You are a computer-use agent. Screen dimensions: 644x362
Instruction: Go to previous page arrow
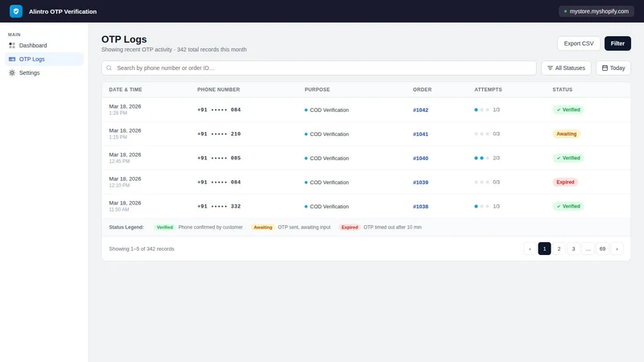pyautogui.click(x=530, y=249)
